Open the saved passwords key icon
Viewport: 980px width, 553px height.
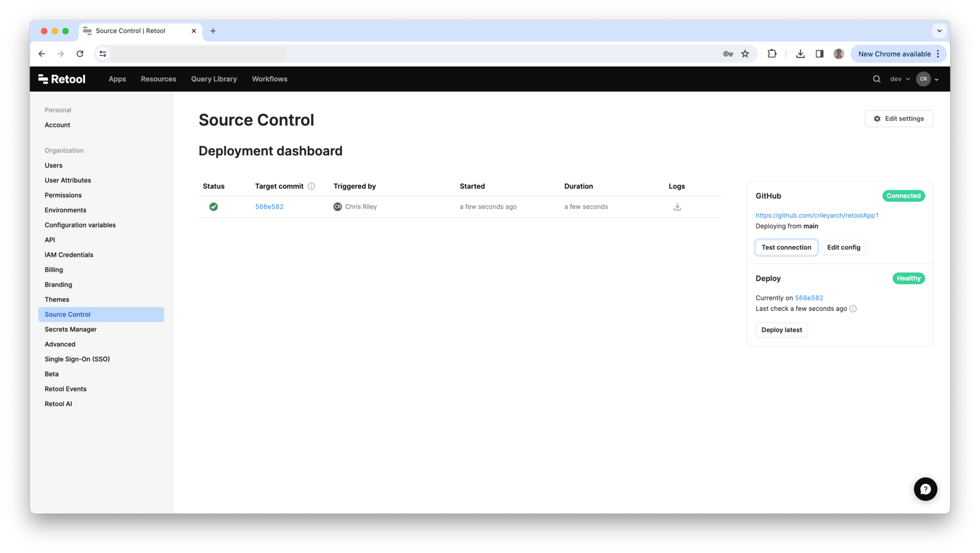(728, 54)
